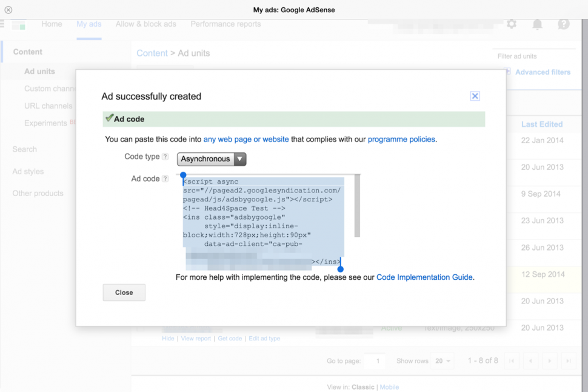588x392 pixels.
Task: Open the Code Implementation Guide link
Action: coord(424,277)
